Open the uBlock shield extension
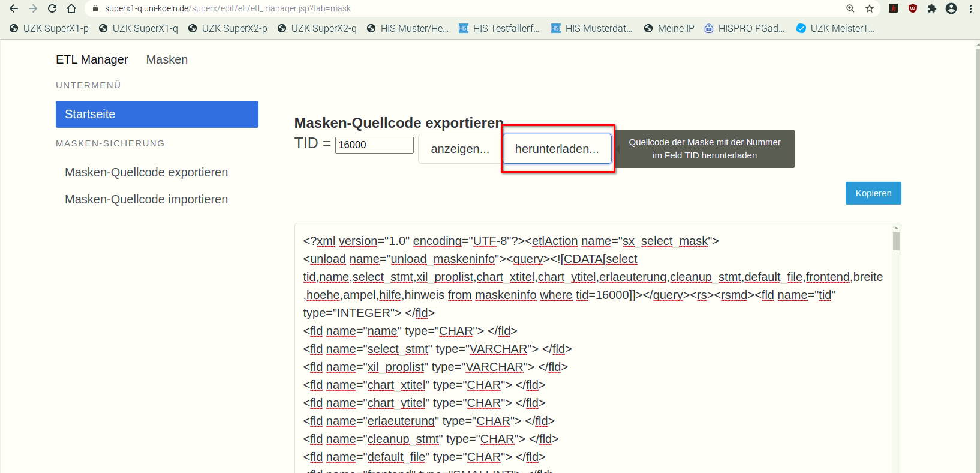This screenshot has height=473, width=980. (x=913, y=8)
